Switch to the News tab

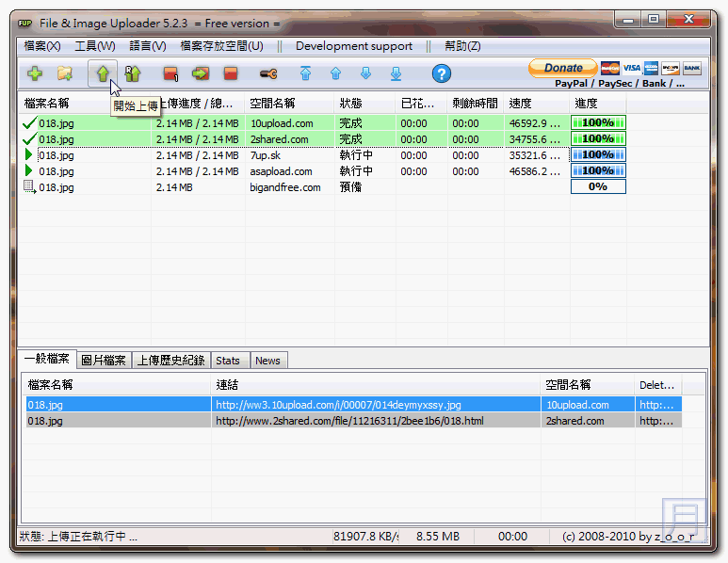click(x=267, y=361)
